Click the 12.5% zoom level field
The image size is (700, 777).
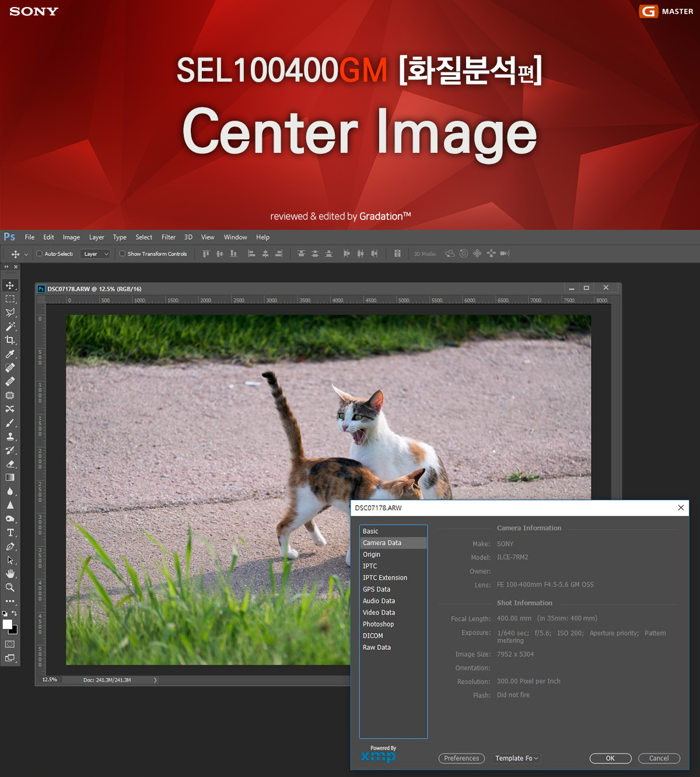tap(50, 680)
